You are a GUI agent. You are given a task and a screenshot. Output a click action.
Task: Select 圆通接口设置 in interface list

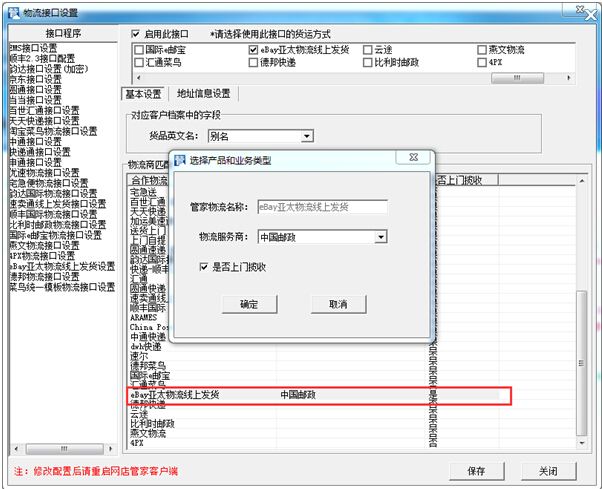tap(36, 89)
